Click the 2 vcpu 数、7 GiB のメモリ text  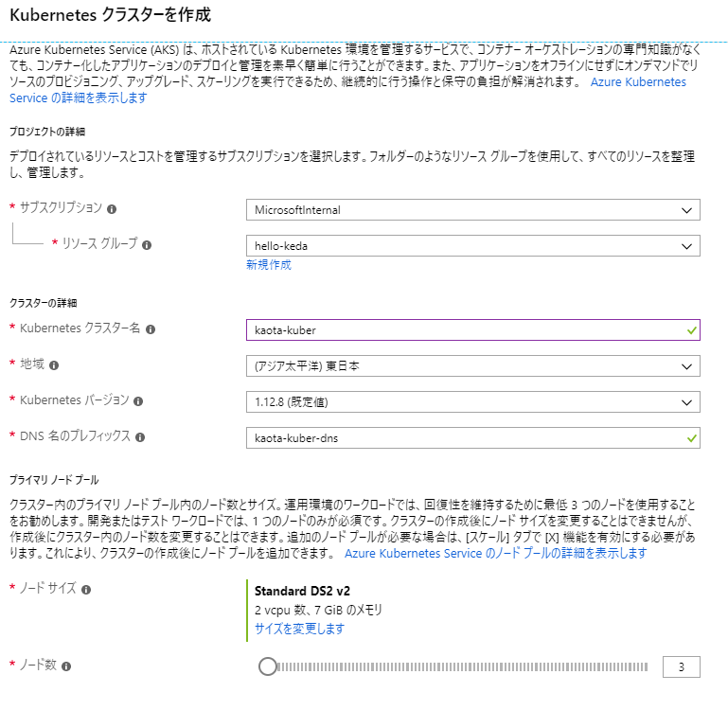[x=318, y=610]
